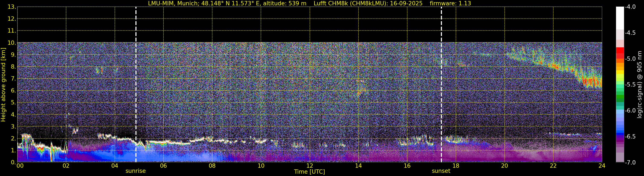Click the white top of the colorbar
Image resolution: width=644 pixels, height=176 pixels.
coord(620,18)
